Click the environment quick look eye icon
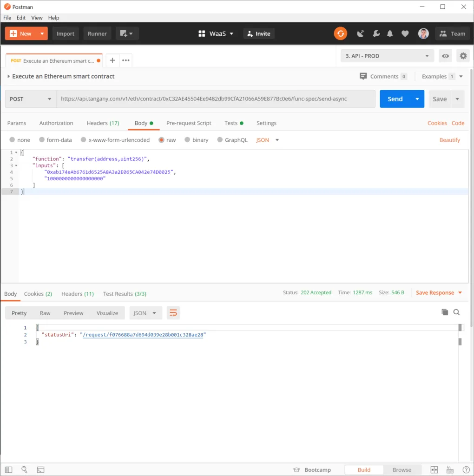Viewport: 474px width, 476px height. pos(445,56)
